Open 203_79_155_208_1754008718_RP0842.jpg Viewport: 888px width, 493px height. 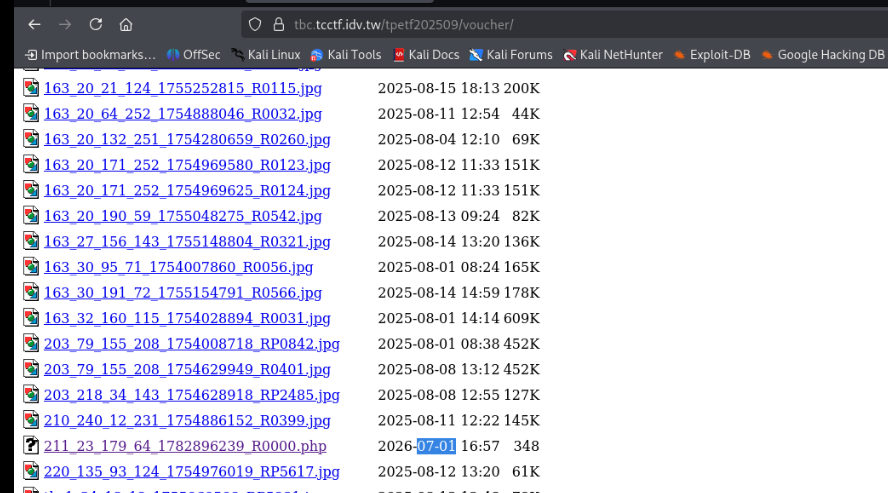pyautogui.click(x=192, y=344)
